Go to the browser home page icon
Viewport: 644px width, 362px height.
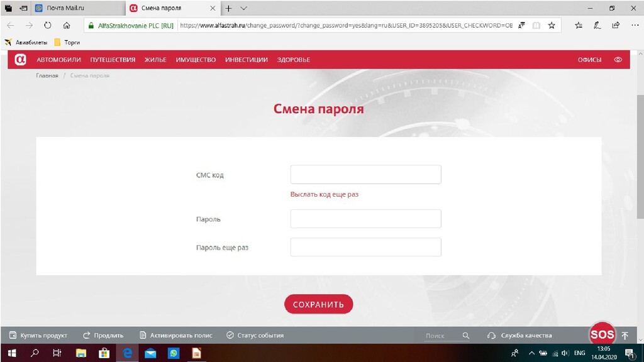tap(67, 25)
